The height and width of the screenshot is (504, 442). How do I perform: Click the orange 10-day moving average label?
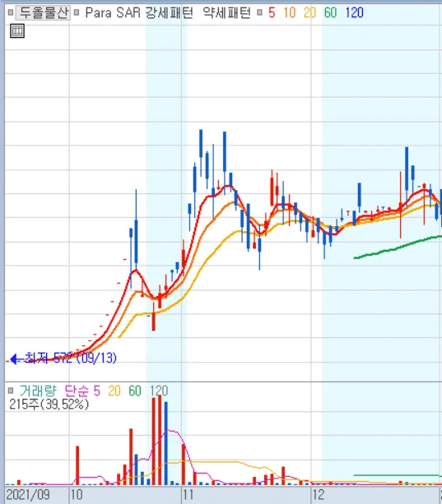[x=290, y=13]
